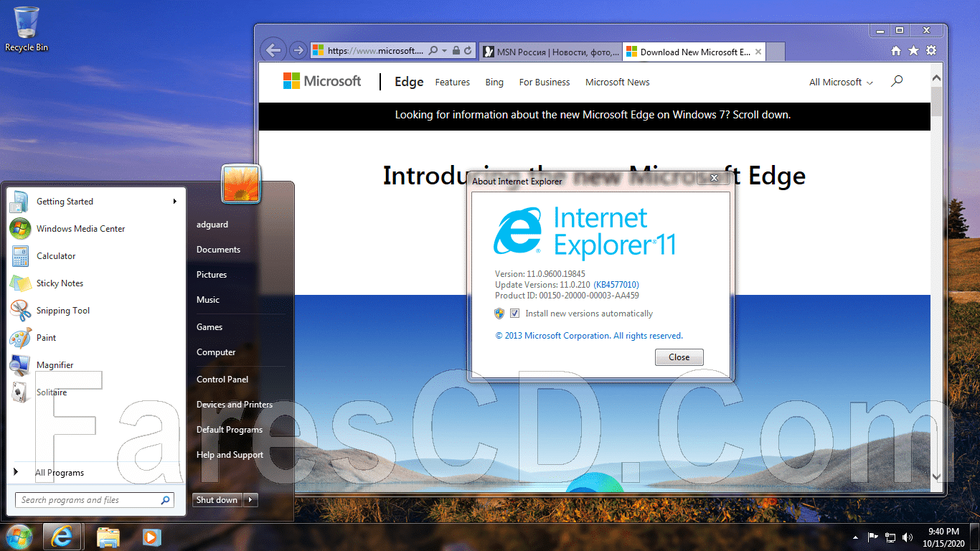Click the user account picture in Start menu
The height and width of the screenshot is (551, 980).
tap(241, 184)
